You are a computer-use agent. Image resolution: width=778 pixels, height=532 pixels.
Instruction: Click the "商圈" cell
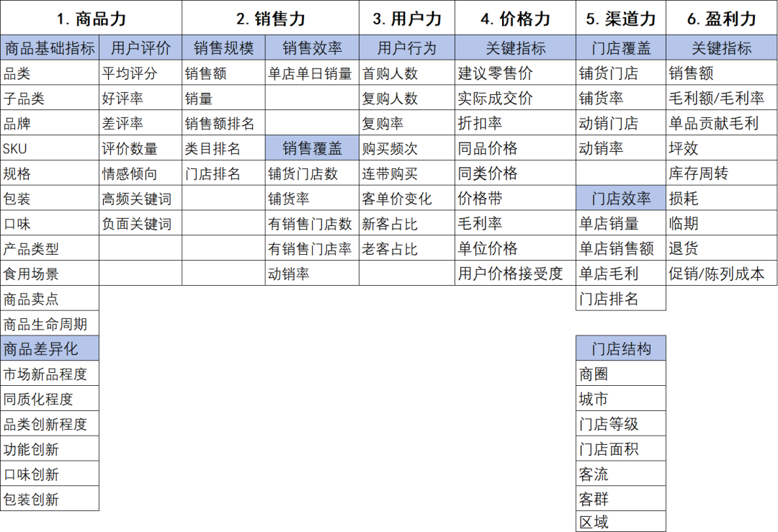pos(621,374)
